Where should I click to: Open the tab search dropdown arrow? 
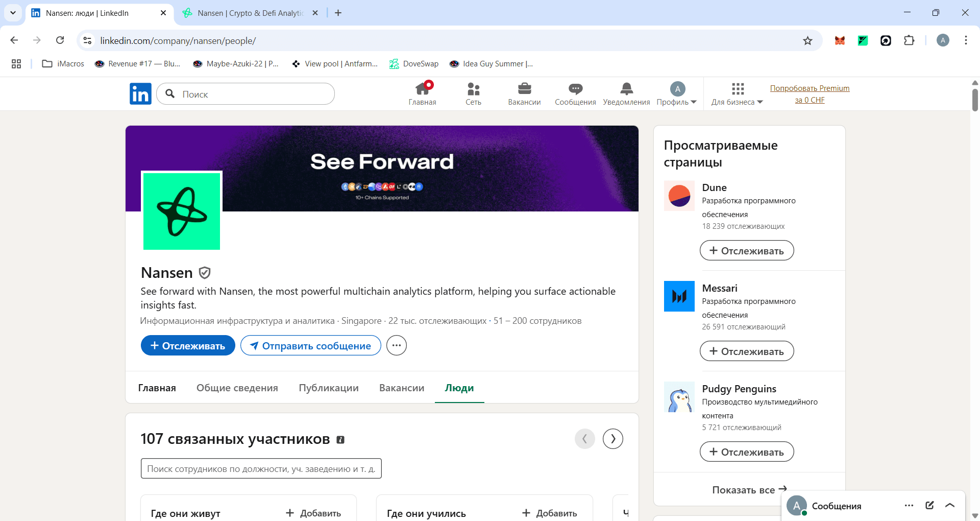(13, 13)
